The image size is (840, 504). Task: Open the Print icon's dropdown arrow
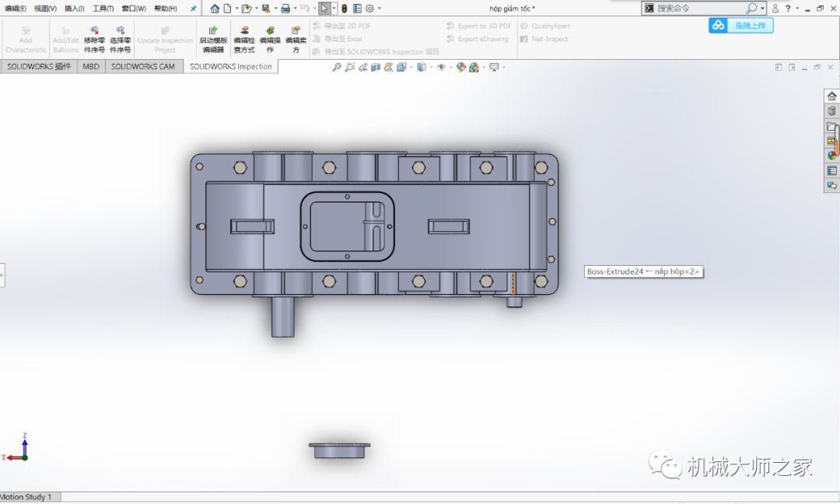point(295,9)
